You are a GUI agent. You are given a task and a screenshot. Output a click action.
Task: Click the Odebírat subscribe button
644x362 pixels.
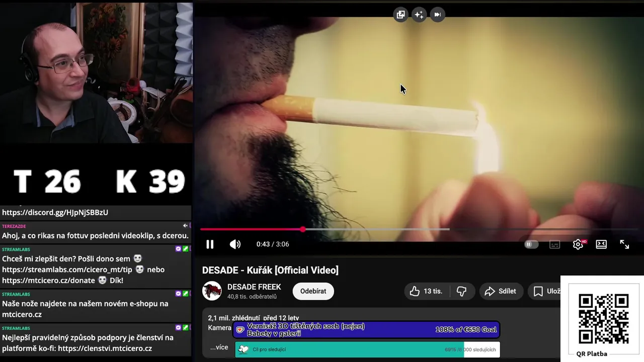tap(313, 291)
